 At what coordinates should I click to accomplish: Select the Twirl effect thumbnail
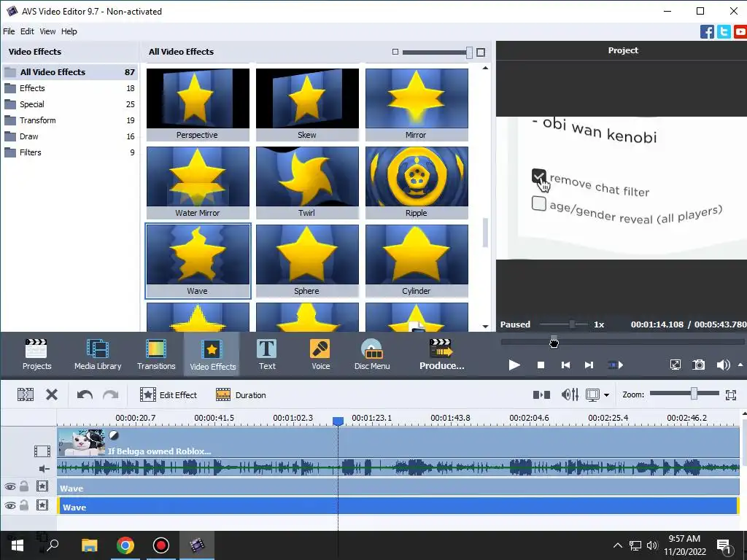point(307,182)
